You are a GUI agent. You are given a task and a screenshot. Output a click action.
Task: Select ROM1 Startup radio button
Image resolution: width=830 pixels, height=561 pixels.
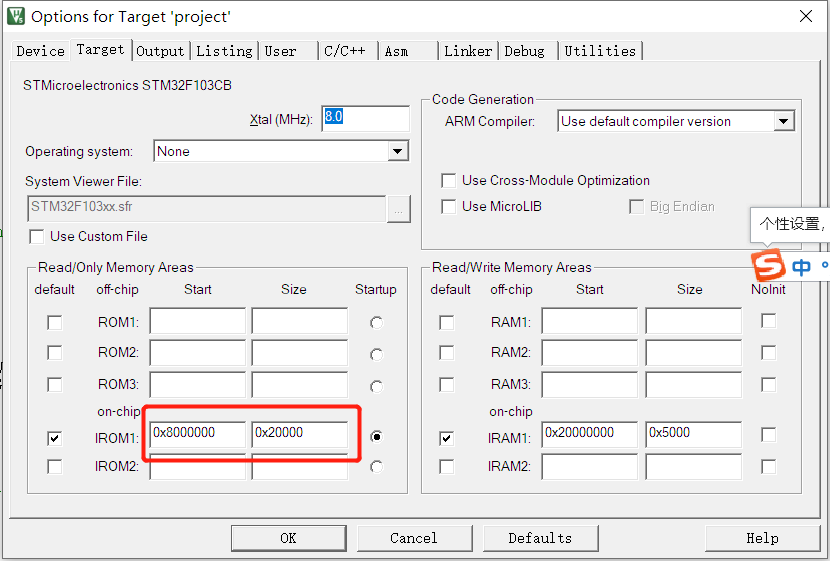(376, 322)
